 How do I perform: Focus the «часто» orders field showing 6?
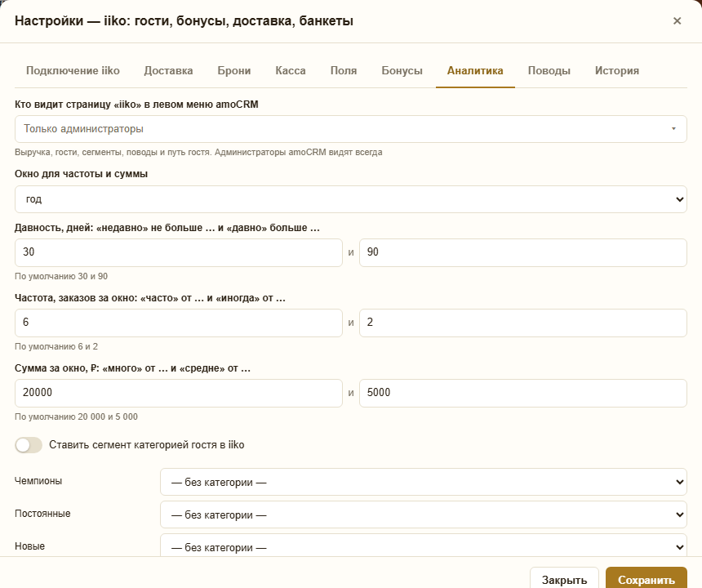(x=179, y=323)
